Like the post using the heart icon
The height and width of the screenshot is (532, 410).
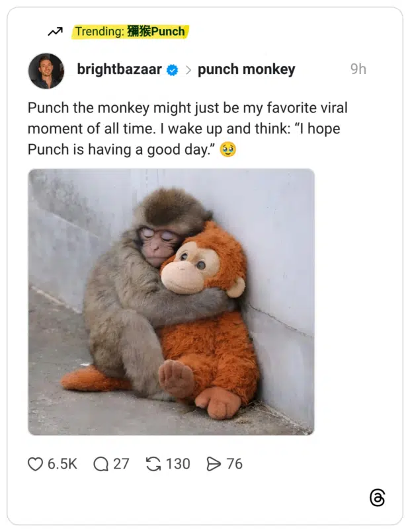click(x=34, y=465)
